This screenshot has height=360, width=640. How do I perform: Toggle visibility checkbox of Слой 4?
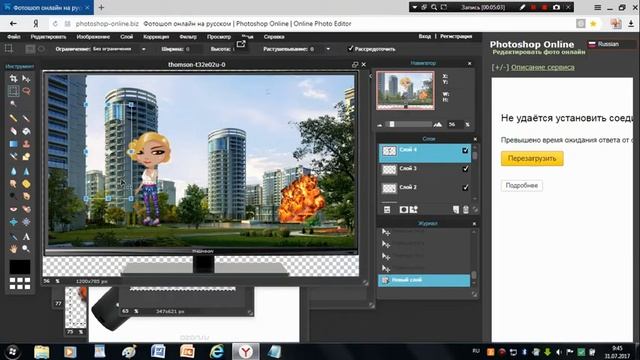465,151
